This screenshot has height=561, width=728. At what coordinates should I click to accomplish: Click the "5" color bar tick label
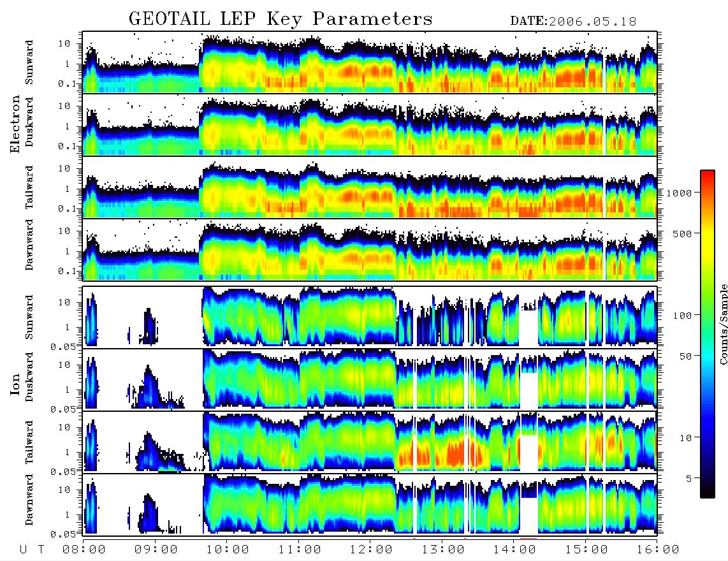pos(688,479)
